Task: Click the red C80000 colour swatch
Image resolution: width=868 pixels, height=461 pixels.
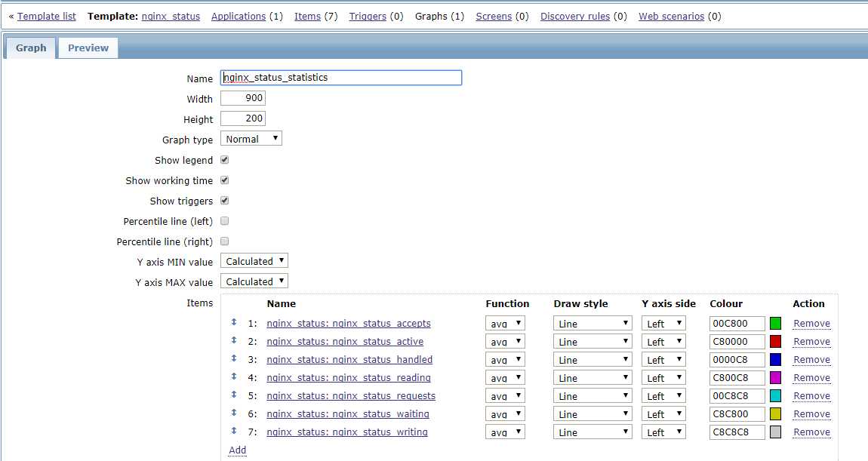Action: (776, 342)
